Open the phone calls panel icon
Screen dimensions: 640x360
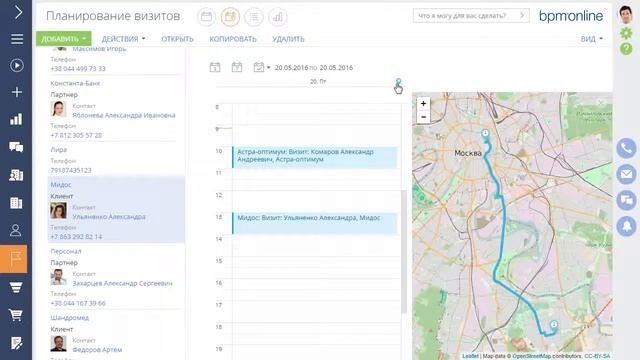627,148
